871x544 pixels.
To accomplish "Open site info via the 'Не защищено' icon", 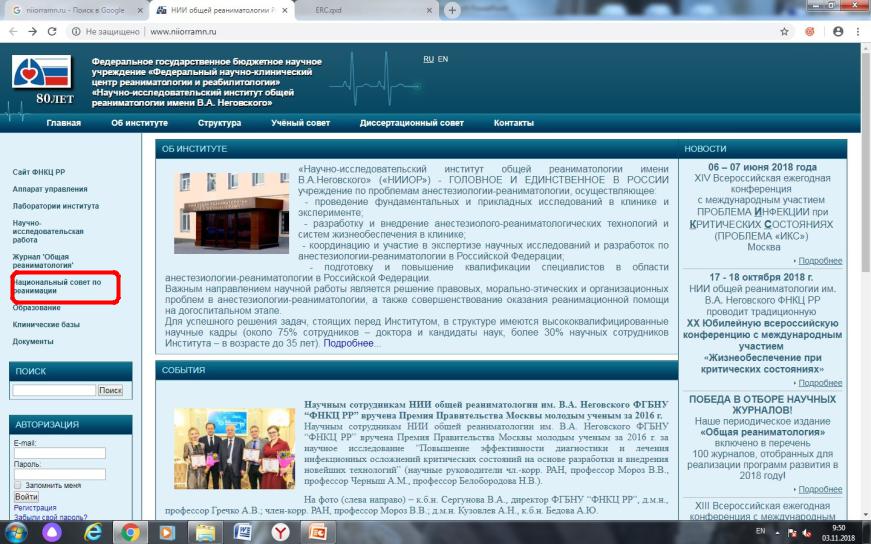I will pos(76,32).
